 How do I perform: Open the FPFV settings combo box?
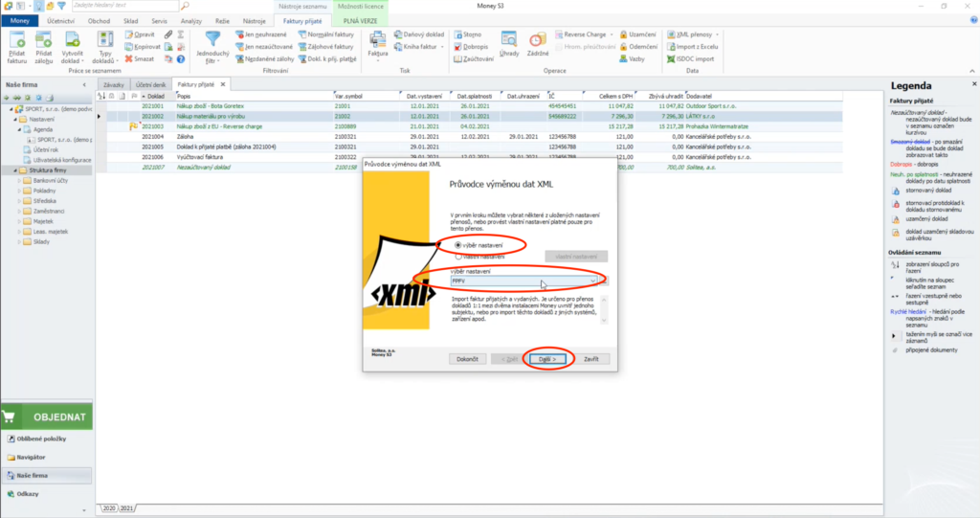[x=523, y=281]
